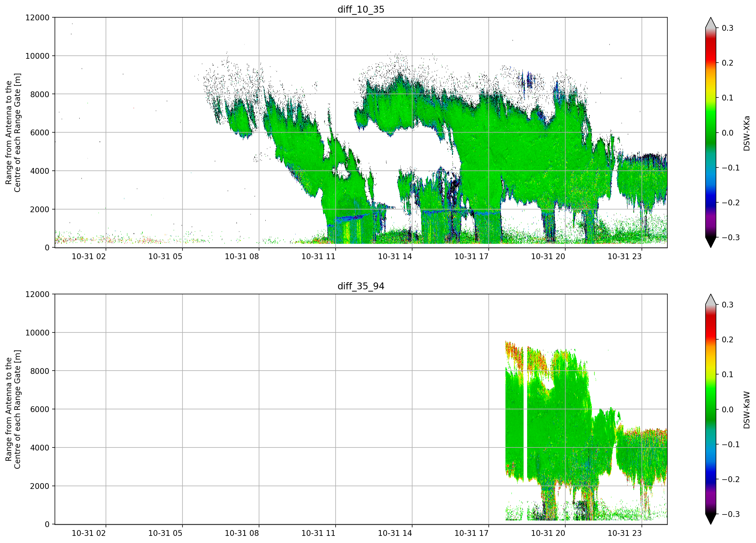Click the 0 y-tick on diff_10_35 plot
Image resolution: width=756 pixels, height=543 pixels.
tap(47, 248)
